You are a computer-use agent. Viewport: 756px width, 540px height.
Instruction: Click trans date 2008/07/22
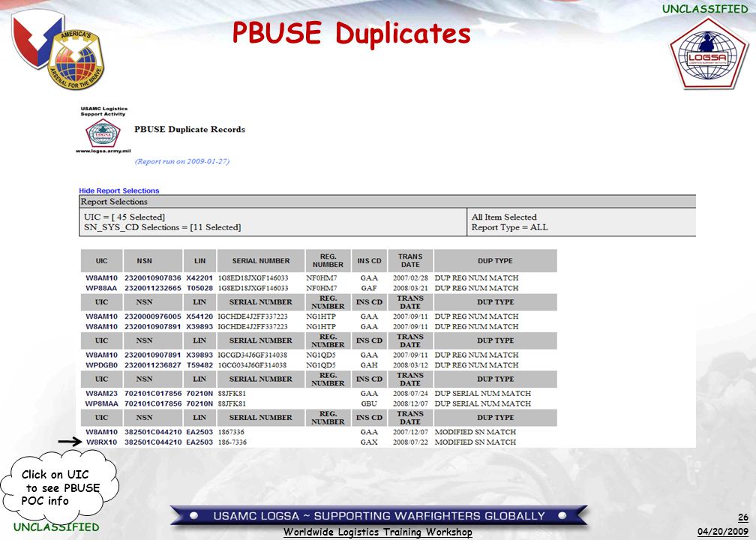pyautogui.click(x=410, y=442)
